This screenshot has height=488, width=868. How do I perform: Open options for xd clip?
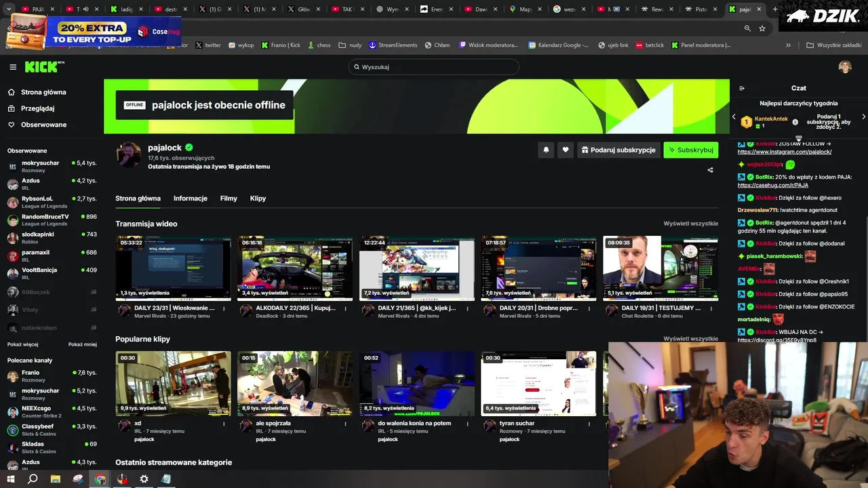[224, 424]
